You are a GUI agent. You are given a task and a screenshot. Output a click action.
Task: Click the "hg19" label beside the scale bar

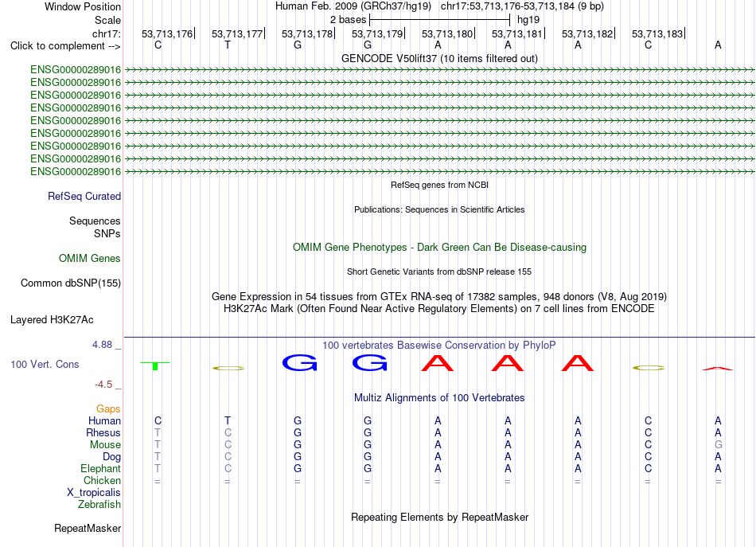(528, 20)
